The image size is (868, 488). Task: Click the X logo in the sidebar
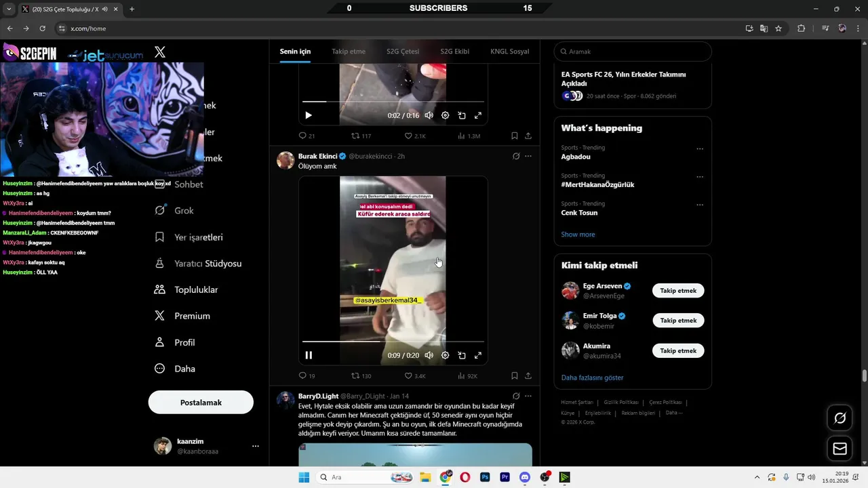click(x=160, y=52)
